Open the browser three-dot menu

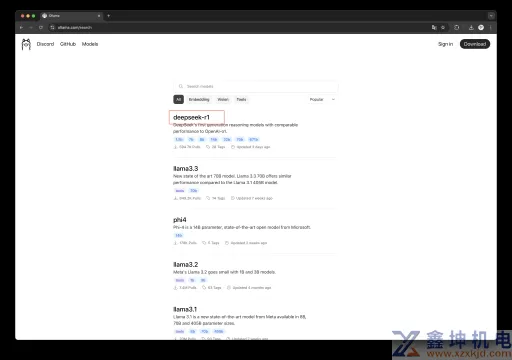pos(490,27)
